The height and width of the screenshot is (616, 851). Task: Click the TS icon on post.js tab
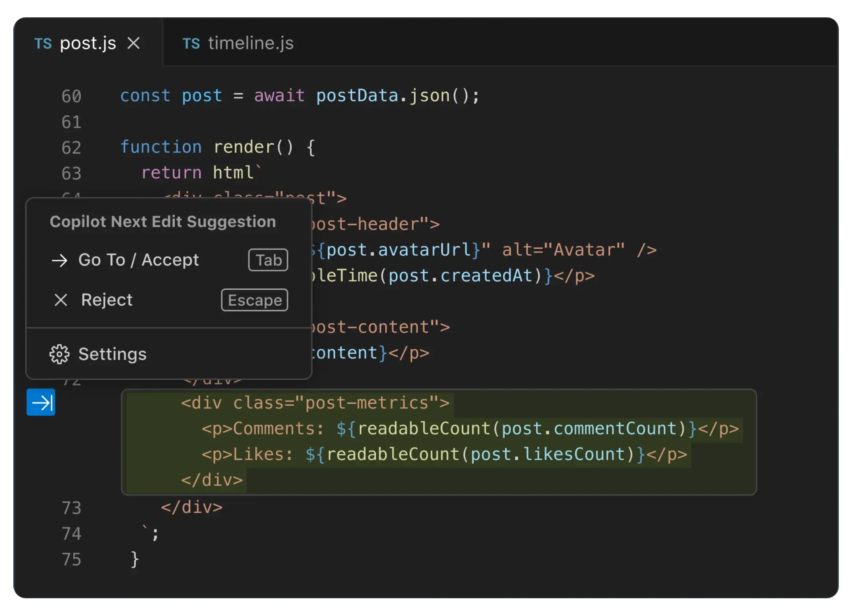pos(43,43)
